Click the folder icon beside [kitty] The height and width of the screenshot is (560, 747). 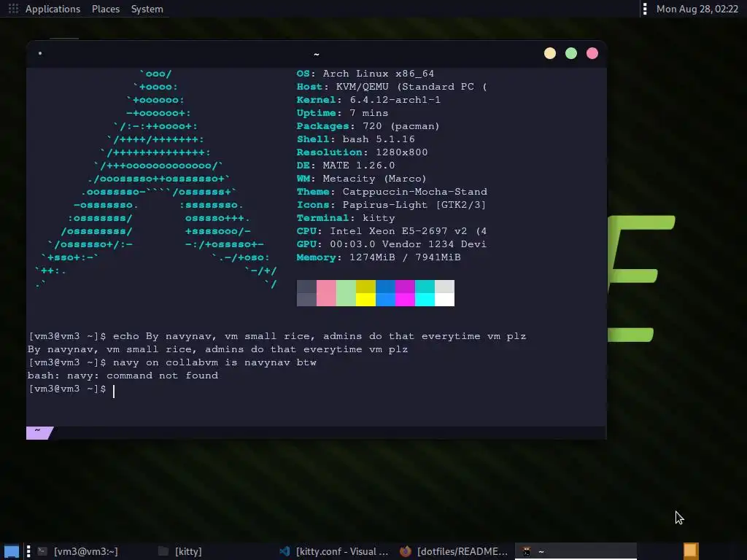pyautogui.click(x=163, y=551)
